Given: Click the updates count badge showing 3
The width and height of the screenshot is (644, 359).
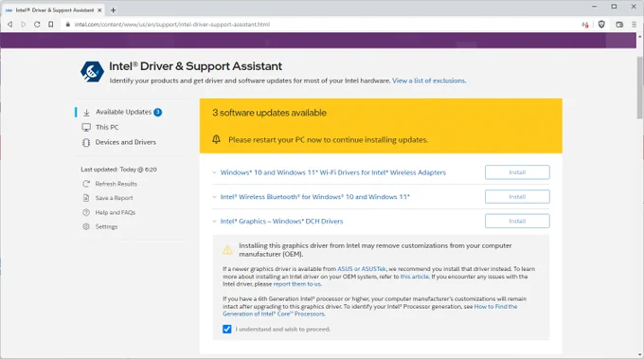Looking at the screenshot, I should (158, 112).
